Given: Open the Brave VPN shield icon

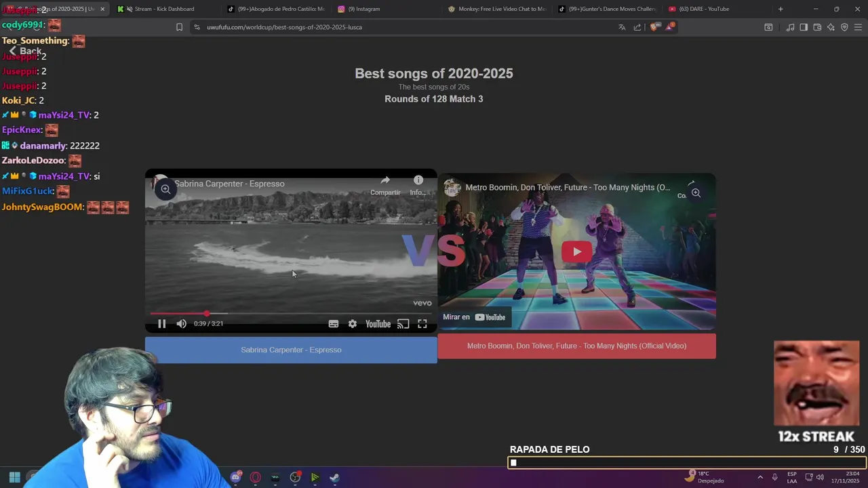Looking at the screenshot, I should point(844,27).
